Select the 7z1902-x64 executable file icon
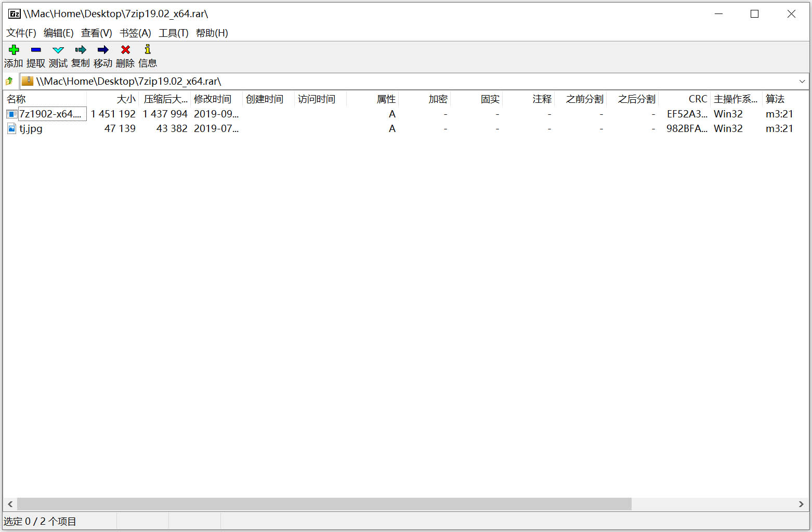The image size is (812, 532). click(12, 114)
